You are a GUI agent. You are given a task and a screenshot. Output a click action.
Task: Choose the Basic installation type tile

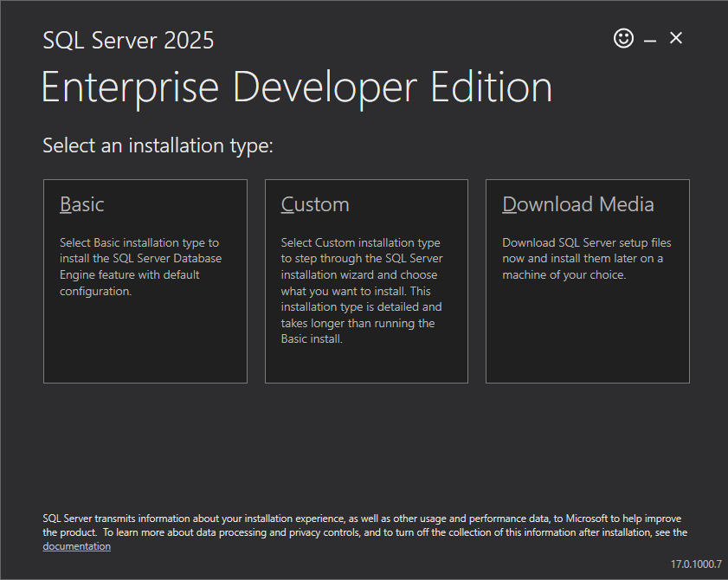(x=145, y=281)
